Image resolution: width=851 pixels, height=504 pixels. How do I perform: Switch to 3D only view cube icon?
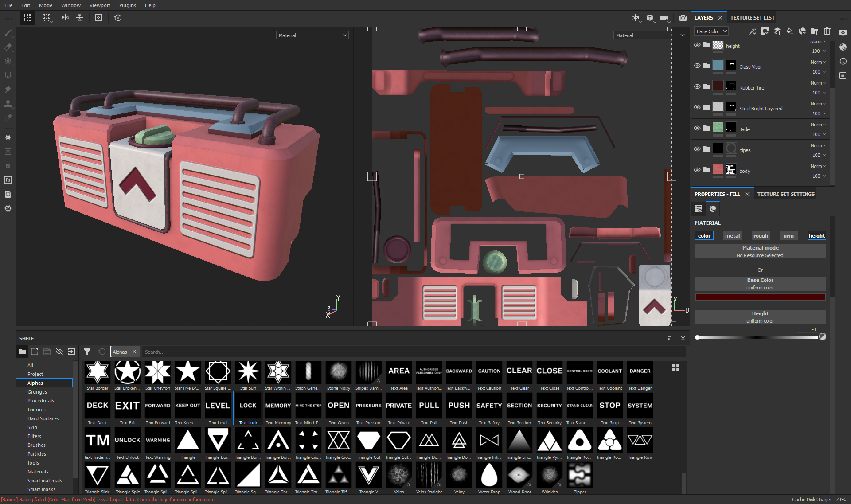pyautogui.click(x=650, y=18)
